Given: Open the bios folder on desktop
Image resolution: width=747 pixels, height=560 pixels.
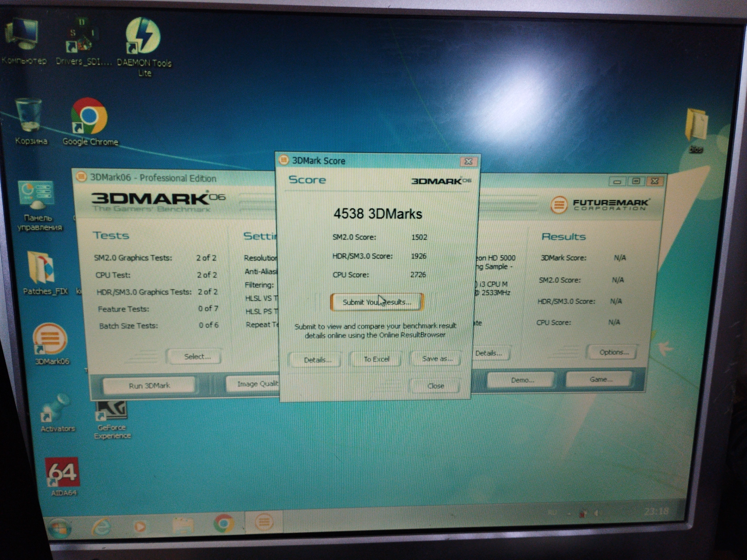Looking at the screenshot, I should point(696,130).
